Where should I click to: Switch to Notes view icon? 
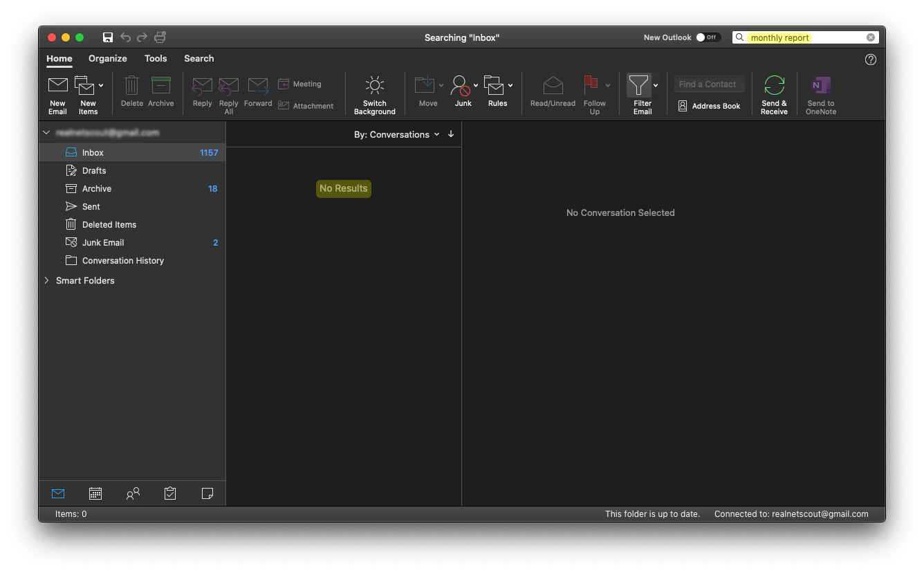pyautogui.click(x=207, y=493)
